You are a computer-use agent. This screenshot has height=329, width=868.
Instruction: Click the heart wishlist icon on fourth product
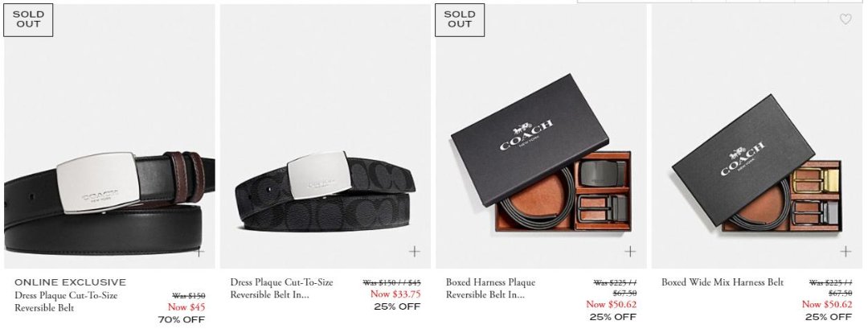click(845, 19)
